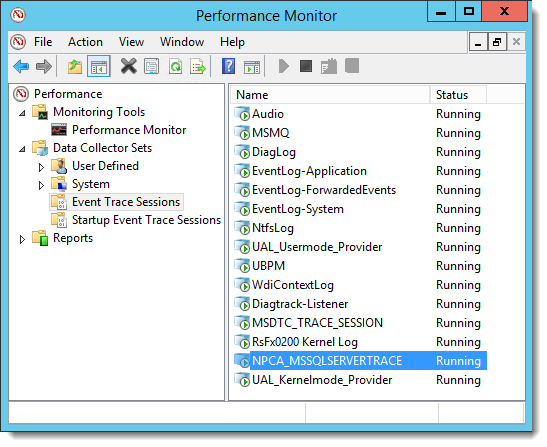Select the EventLog-System trace session row

click(360, 209)
